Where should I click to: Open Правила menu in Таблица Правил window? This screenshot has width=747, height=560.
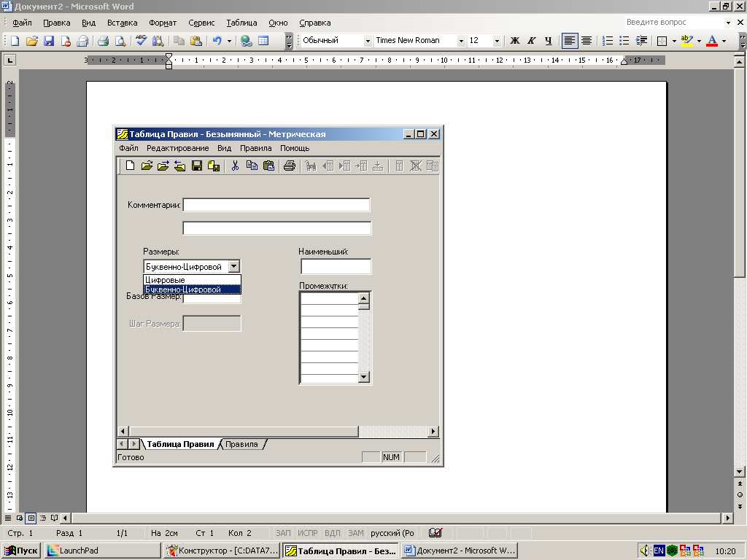255,148
